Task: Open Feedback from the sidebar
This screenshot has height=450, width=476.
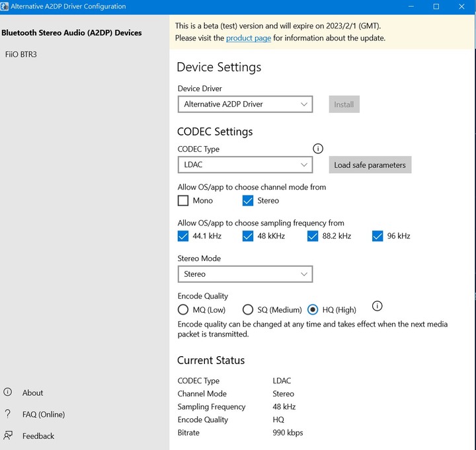Action: (38, 436)
